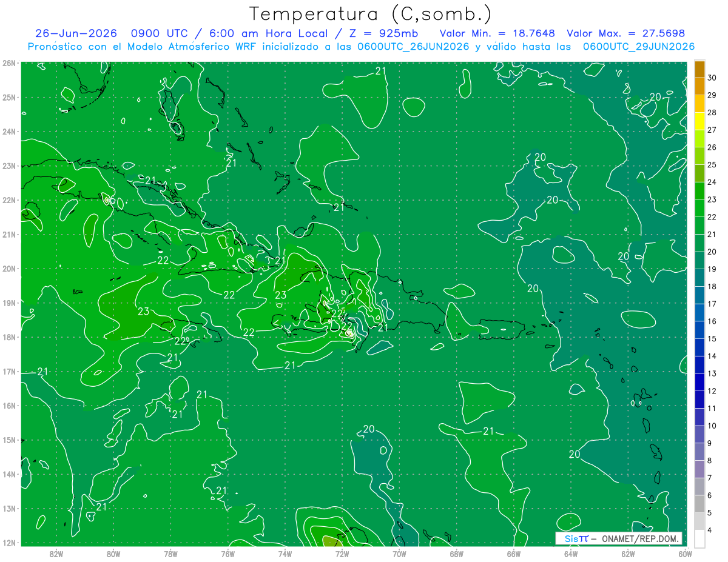Click the colorbar number label '25'
Screen dimensions: 728x562
coord(712,165)
